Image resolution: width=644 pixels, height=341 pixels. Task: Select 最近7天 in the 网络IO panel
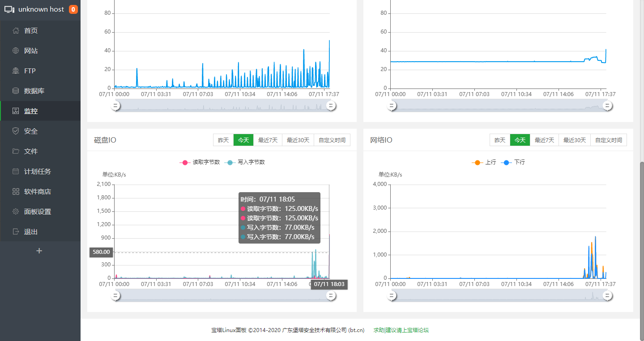pos(544,140)
